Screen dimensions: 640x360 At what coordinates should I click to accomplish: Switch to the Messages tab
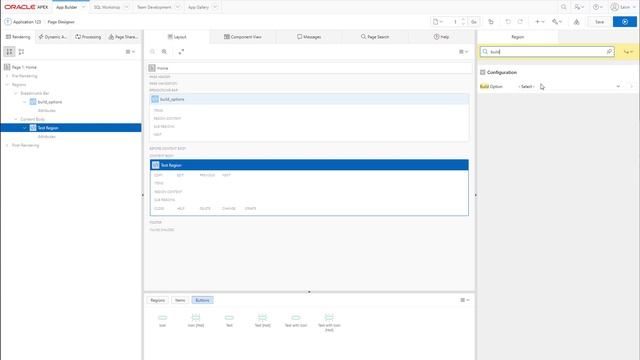[x=309, y=37]
